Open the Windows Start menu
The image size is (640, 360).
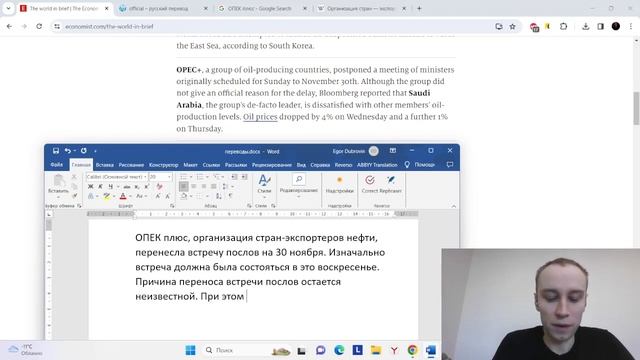tap(190, 350)
